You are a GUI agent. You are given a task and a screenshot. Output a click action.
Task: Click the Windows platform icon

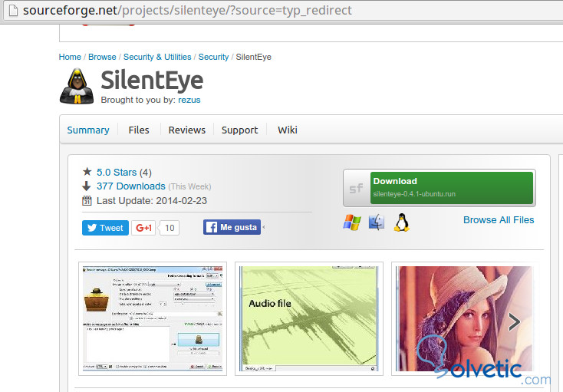(352, 222)
